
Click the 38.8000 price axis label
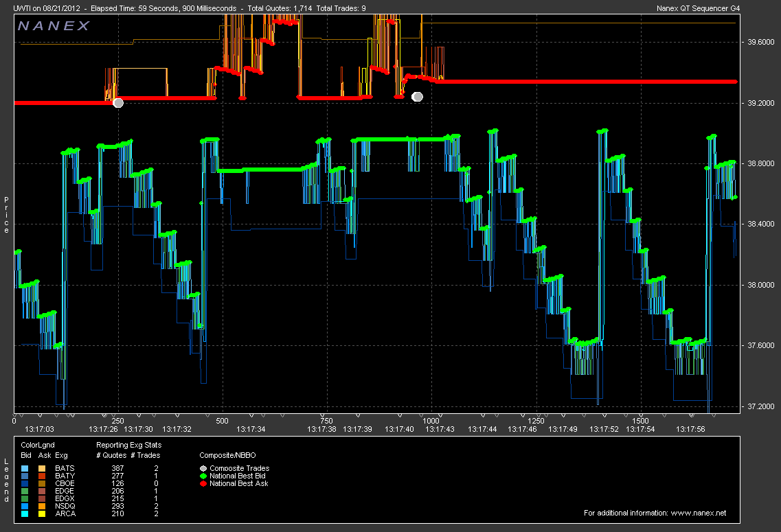tap(761, 164)
